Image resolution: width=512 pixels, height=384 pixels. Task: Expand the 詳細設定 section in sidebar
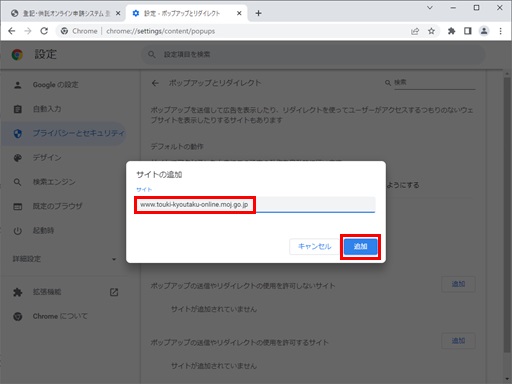pyautogui.click(x=64, y=259)
